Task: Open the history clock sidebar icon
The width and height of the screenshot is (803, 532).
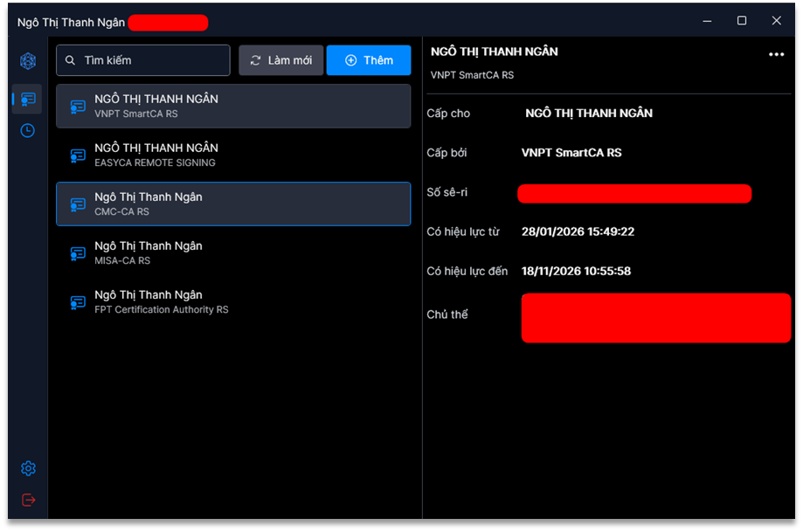Action: point(28,130)
